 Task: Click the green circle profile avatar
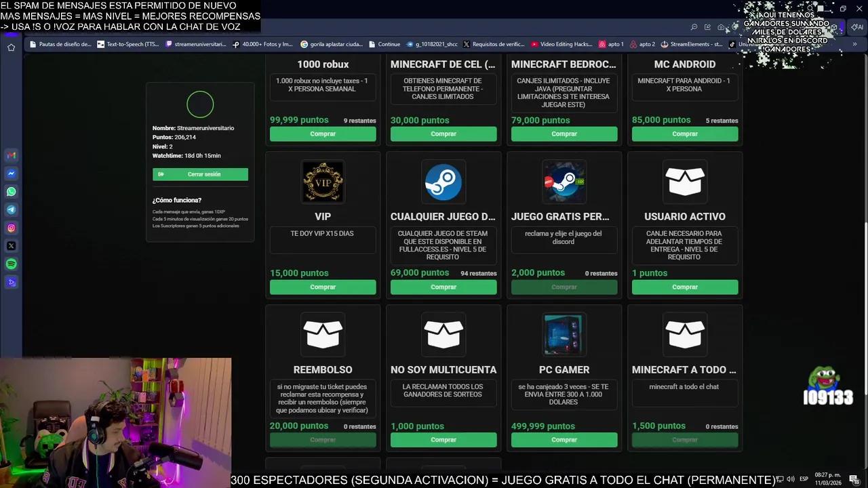(x=200, y=104)
